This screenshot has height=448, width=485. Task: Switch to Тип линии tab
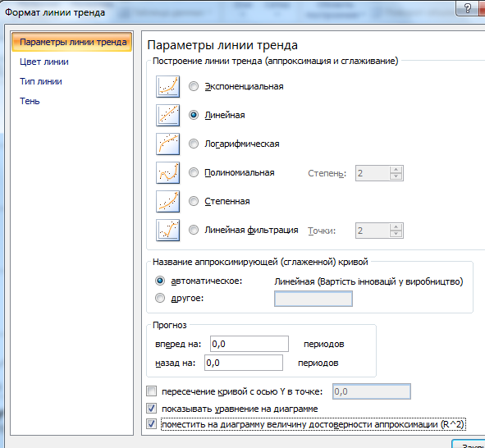tap(41, 81)
